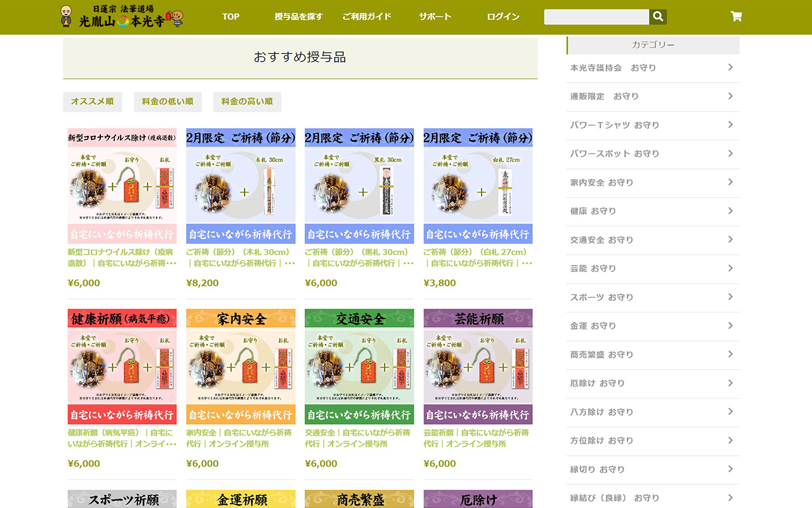Open the shopping cart
812x508 pixels.
pyautogui.click(x=736, y=17)
